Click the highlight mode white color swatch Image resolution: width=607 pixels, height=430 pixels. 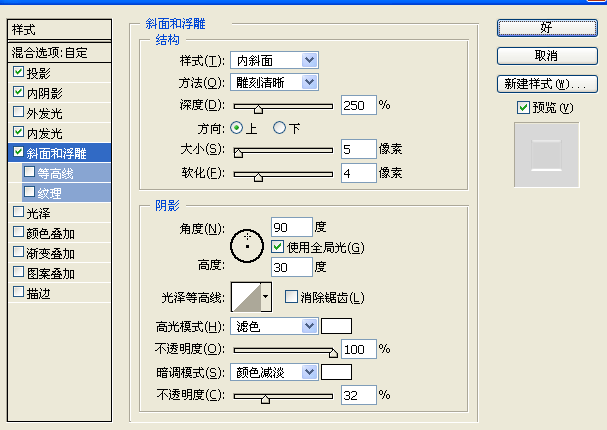click(x=336, y=326)
